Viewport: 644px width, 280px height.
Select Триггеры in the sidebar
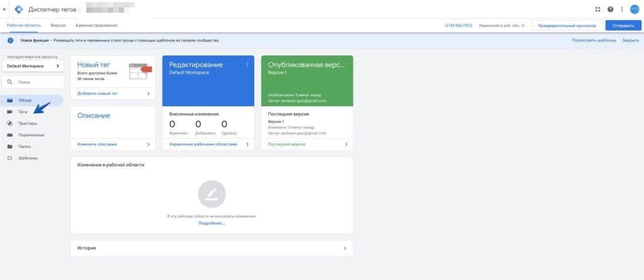pos(27,123)
